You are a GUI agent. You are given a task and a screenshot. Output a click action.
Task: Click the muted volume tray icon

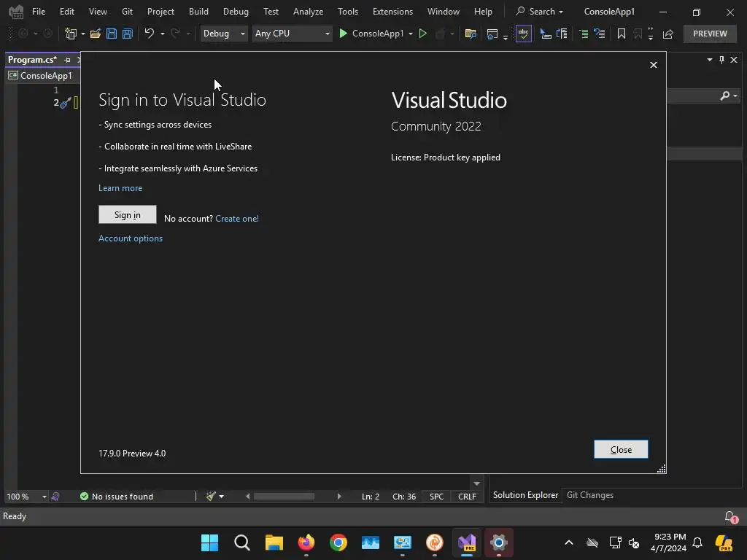pyautogui.click(x=634, y=542)
